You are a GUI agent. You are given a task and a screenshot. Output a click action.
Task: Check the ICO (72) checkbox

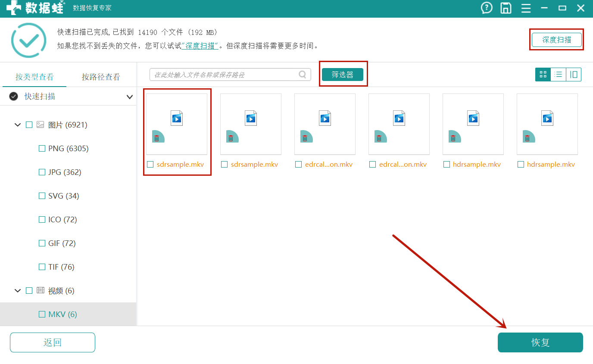pos(42,220)
